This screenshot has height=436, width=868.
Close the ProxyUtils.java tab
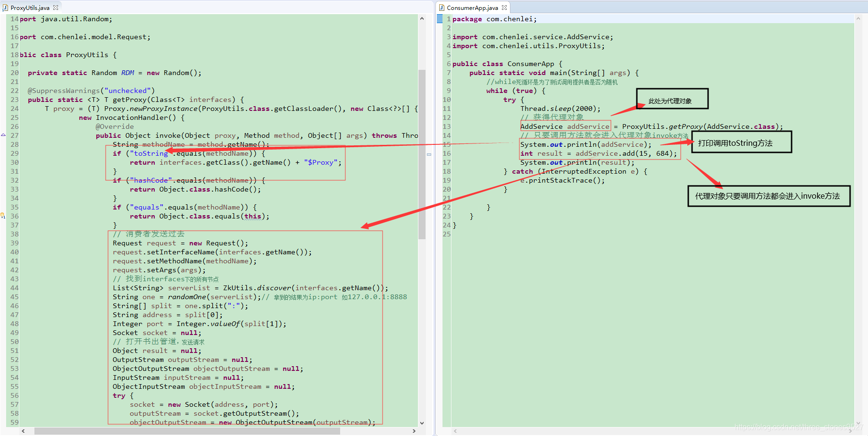56,8
